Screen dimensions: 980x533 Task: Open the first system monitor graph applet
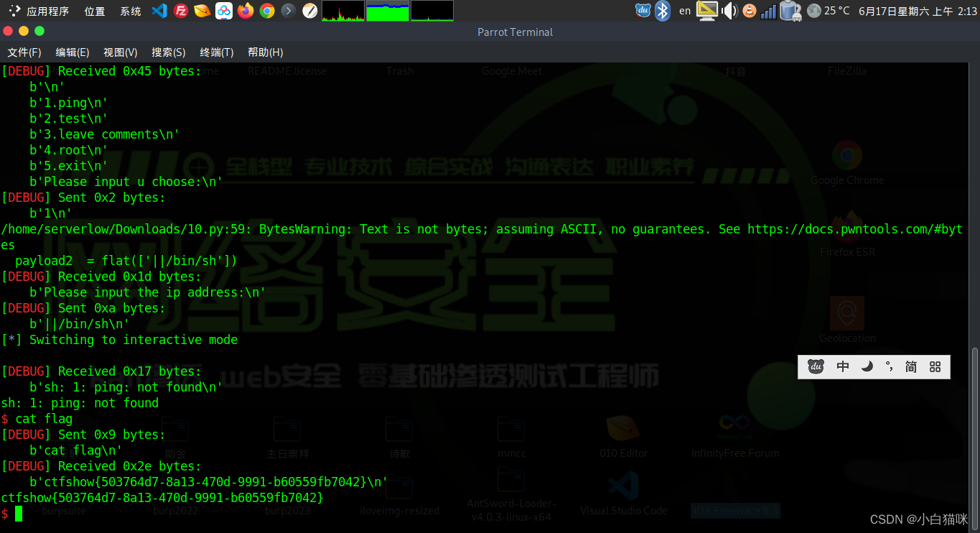343,11
